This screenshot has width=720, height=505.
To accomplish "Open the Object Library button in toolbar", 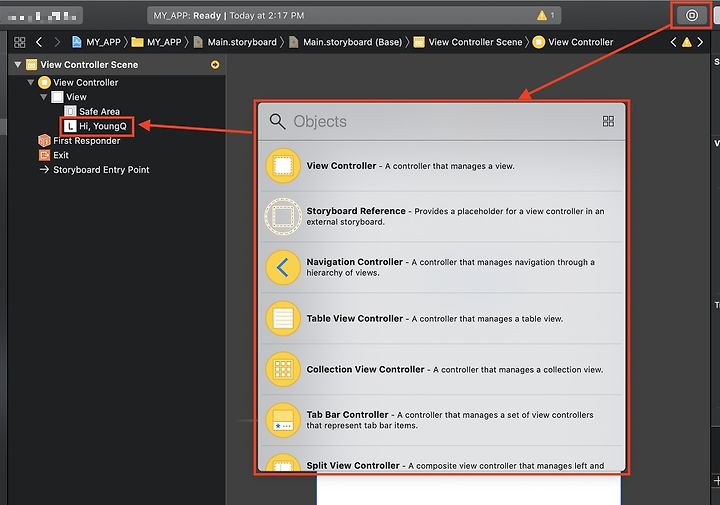I will coord(692,16).
